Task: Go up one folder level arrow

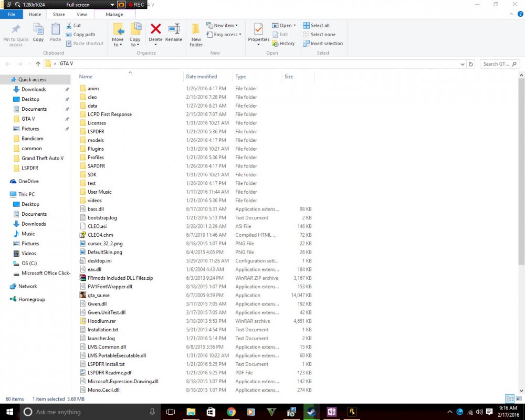Action: pos(38,64)
